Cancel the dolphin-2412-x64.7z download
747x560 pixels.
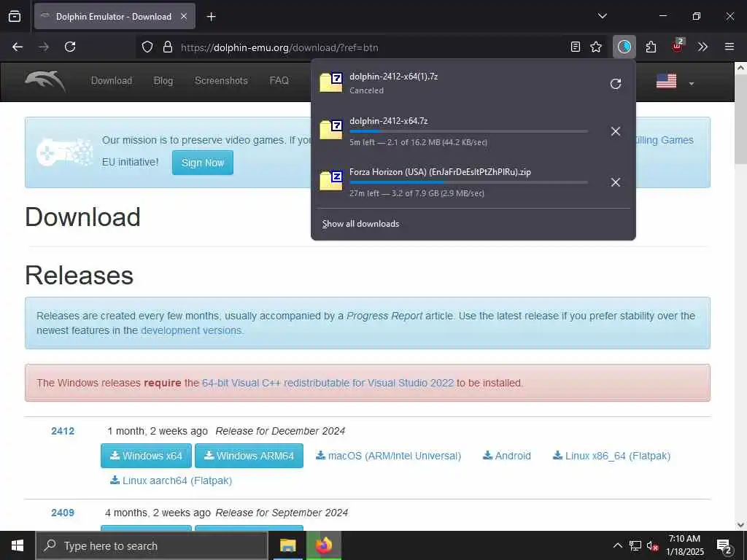click(x=616, y=131)
